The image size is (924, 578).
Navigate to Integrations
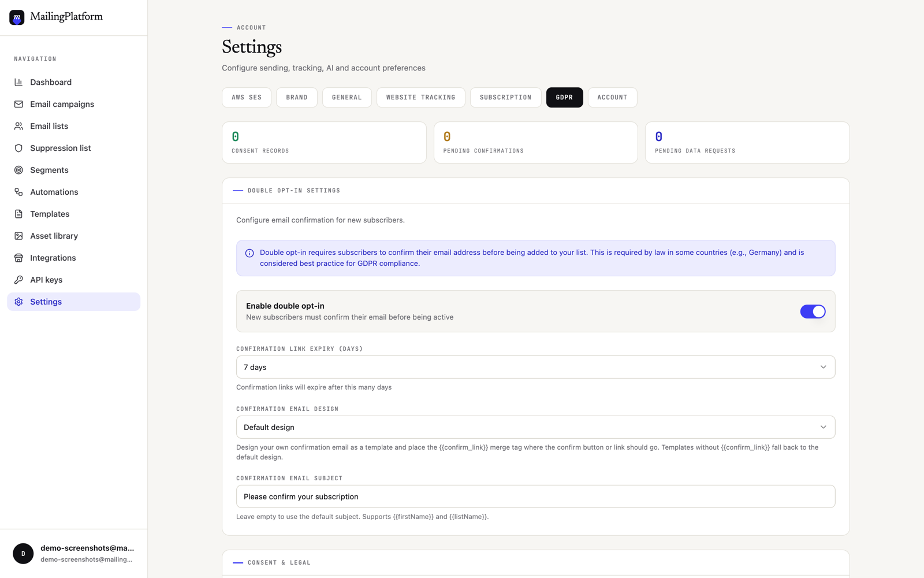click(73, 258)
